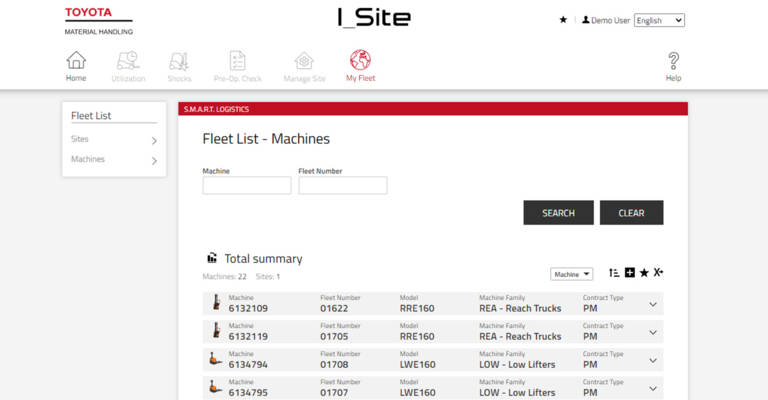Image resolution: width=768 pixels, height=400 pixels.
Task: Click model RRE160 for machine 6132109
Action: (417, 308)
